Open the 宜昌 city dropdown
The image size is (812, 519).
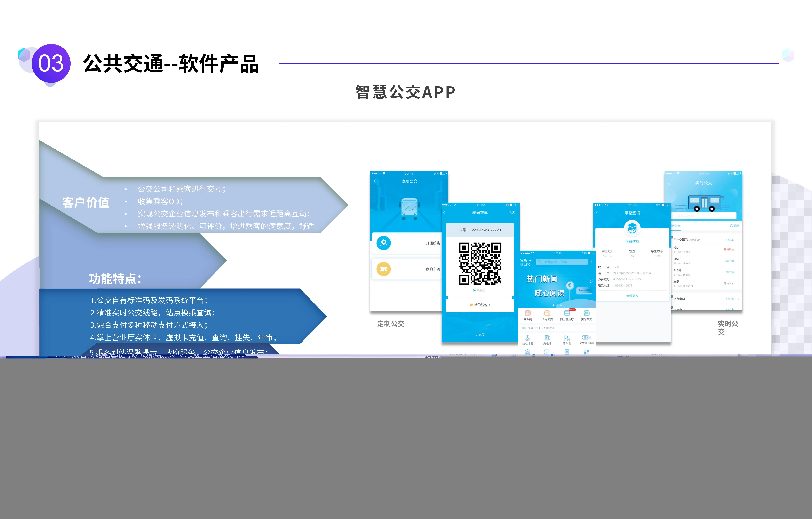(x=526, y=260)
